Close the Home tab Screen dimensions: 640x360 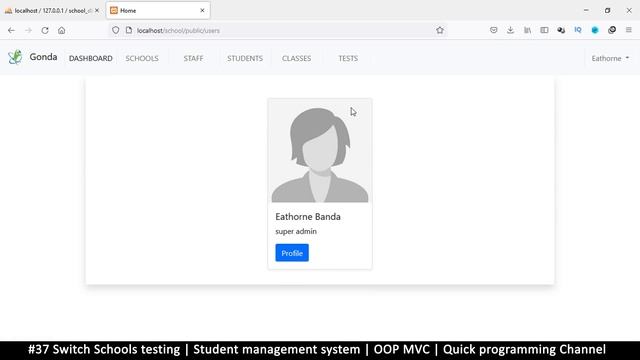click(x=202, y=11)
